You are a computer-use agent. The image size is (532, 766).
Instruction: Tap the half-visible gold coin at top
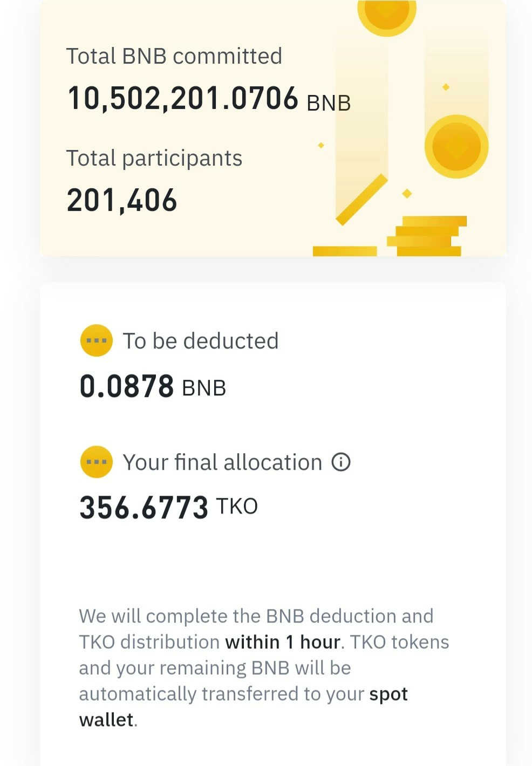[x=387, y=17]
